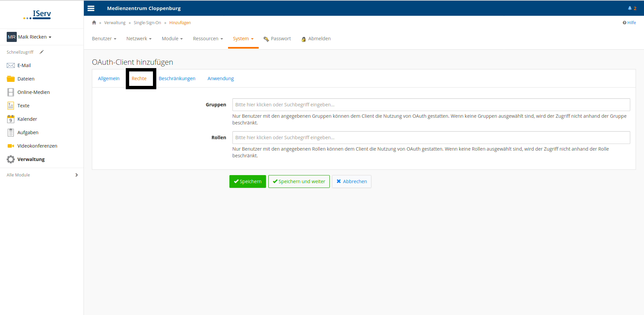The image size is (644, 315).
Task: Click into the Gruppen search field
Action: click(431, 105)
